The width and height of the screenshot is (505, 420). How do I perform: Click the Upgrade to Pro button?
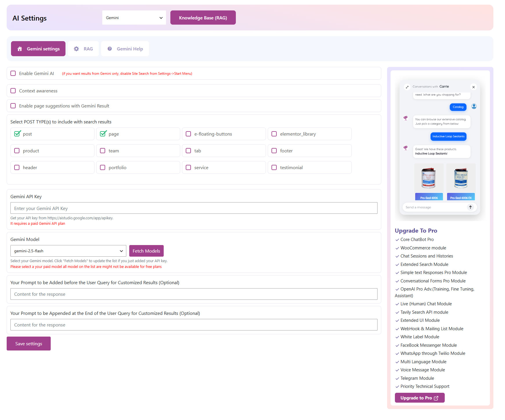(x=420, y=398)
